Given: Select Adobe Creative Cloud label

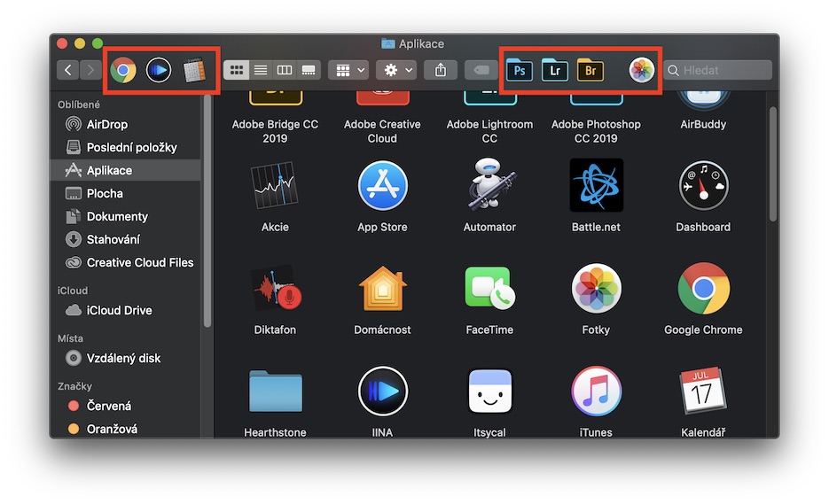Looking at the screenshot, I should 382,131.
